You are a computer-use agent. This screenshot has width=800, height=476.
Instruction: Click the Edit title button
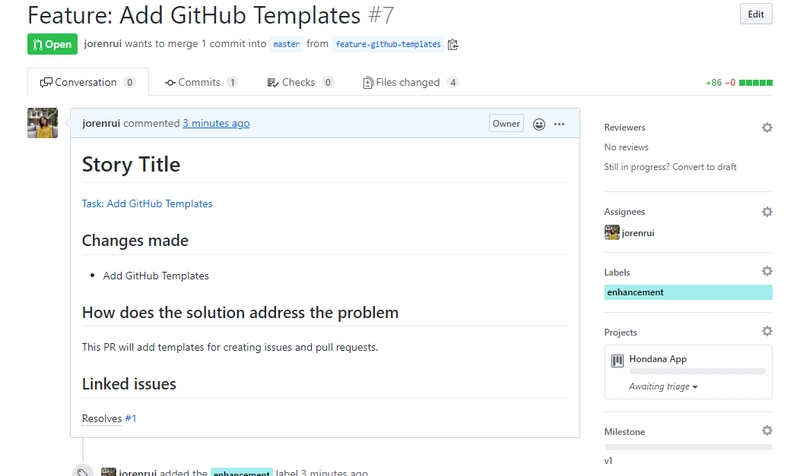pos(755,15)
